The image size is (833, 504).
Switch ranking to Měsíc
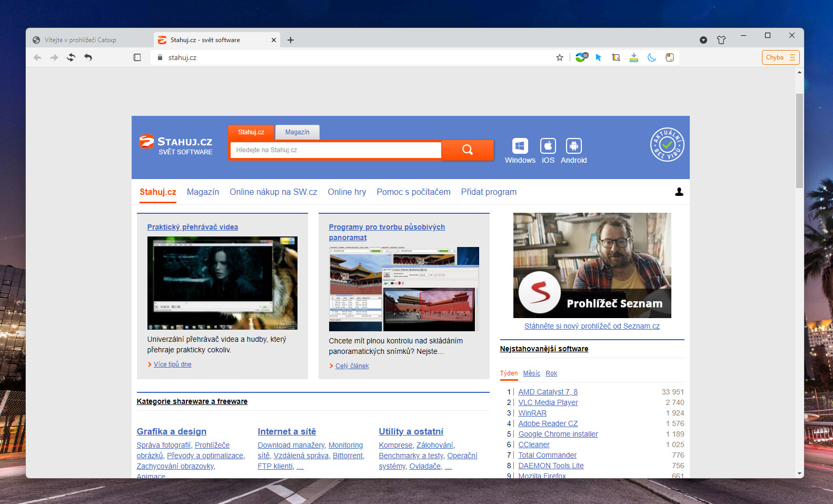(x=532, y=373)
